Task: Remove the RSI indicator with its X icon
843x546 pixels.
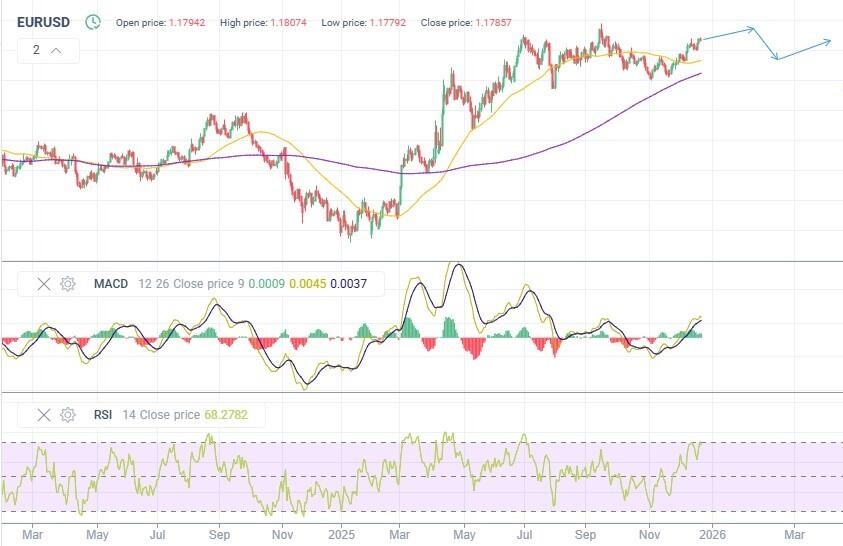Action: (x=43, y=414)
